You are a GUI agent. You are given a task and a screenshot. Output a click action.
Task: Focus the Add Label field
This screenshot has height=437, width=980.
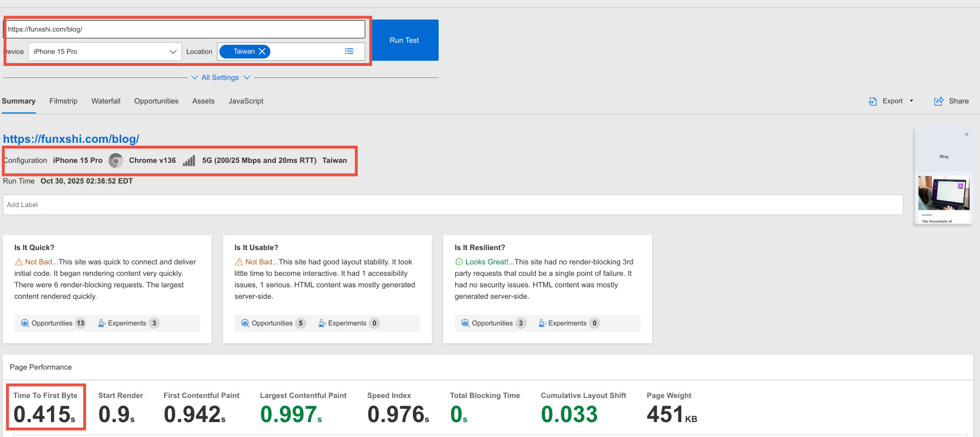point(453,205)
